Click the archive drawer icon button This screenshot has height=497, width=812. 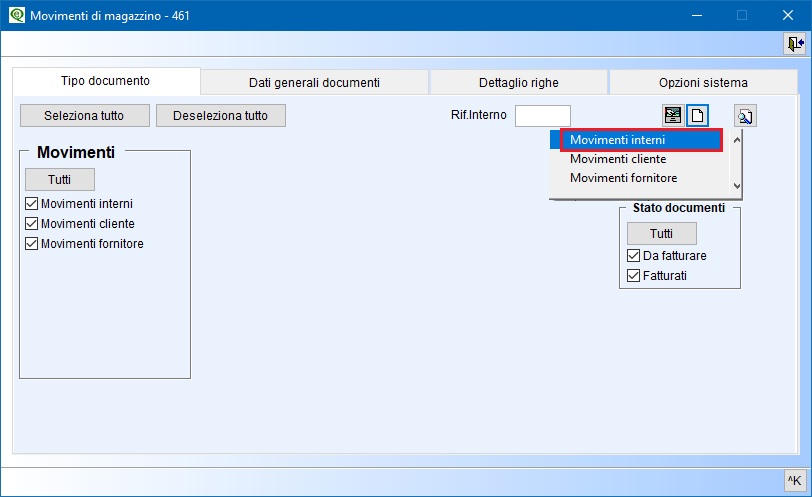tap(673, 115)
